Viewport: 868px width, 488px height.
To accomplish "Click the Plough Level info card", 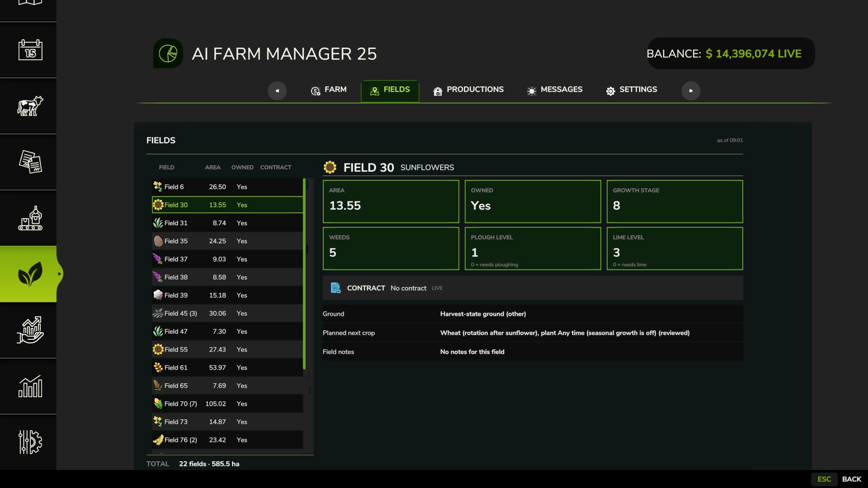I will click(x=533, y=249).
